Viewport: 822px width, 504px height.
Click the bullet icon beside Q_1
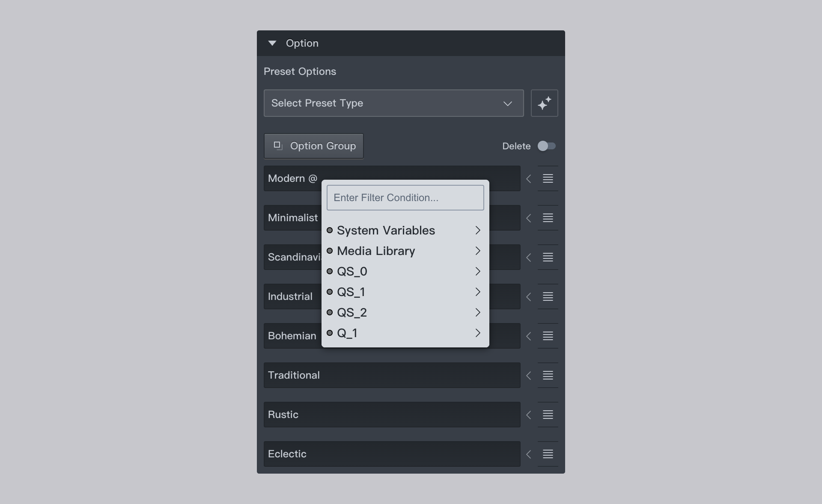(x=330, y=333)
